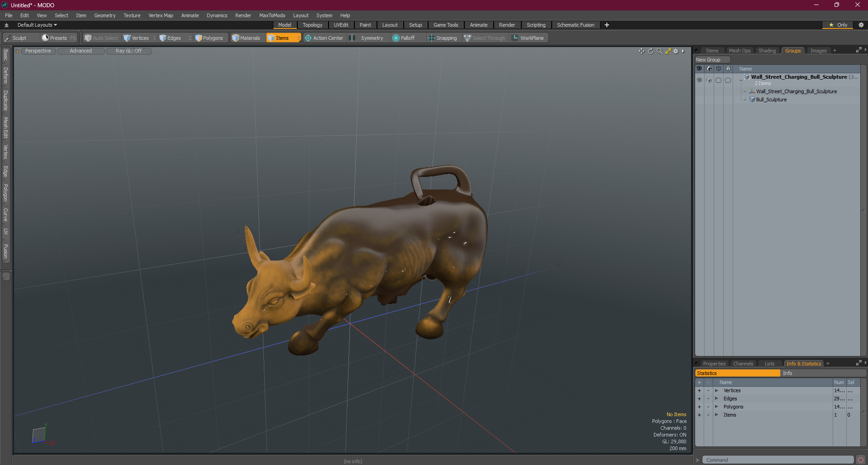This screenshot has width=868, height=465.
Task: Expand the Items statistics row
Action: pyautogui.click(x=716, y=415)
